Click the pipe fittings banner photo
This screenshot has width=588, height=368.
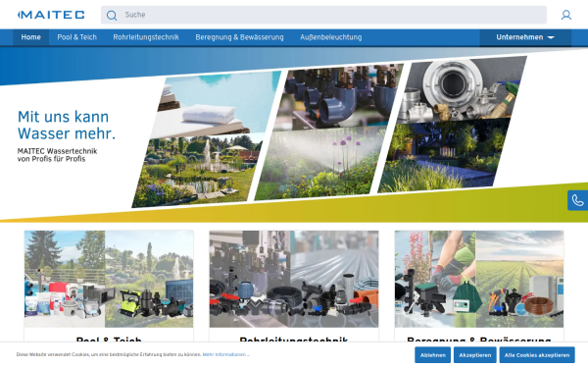(337, 97)
